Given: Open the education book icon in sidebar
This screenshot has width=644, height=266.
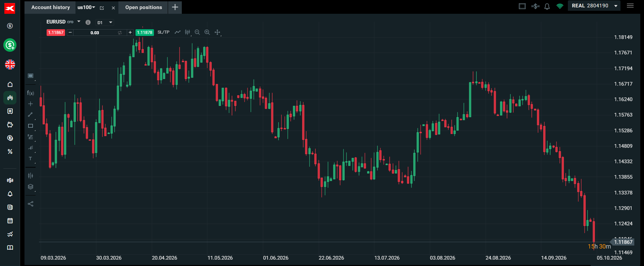Looking at the screenshot, I should (10, 248).
